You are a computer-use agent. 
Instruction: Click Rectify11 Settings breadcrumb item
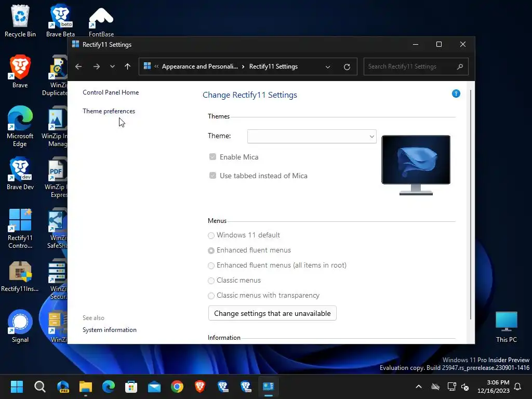pyautogui.click(x=273, y=66)
